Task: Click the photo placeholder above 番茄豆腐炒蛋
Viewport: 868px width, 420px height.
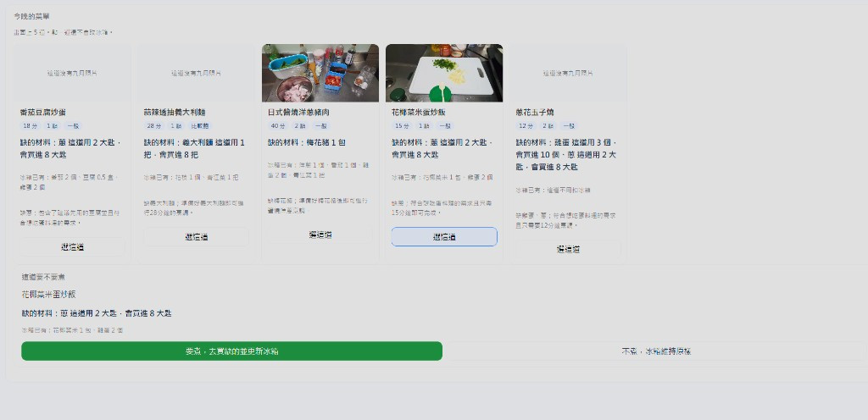Action: [x=73, y=73]
